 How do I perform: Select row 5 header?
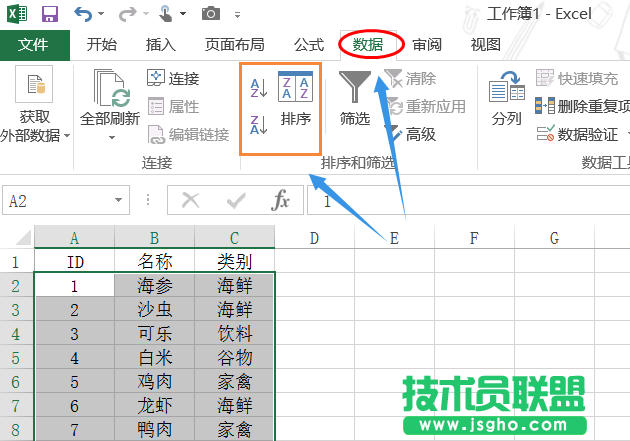(16, 357)
